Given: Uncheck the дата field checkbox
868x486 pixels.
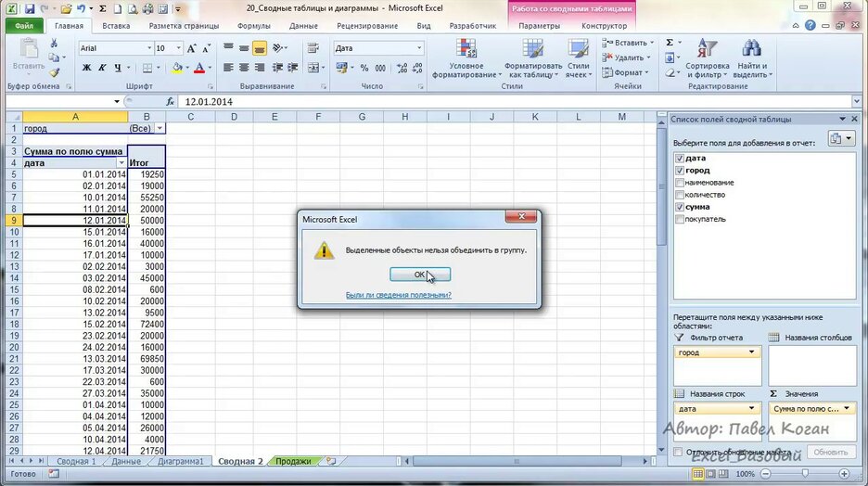Looking at the screenshot, I should (x=680, y=159).
